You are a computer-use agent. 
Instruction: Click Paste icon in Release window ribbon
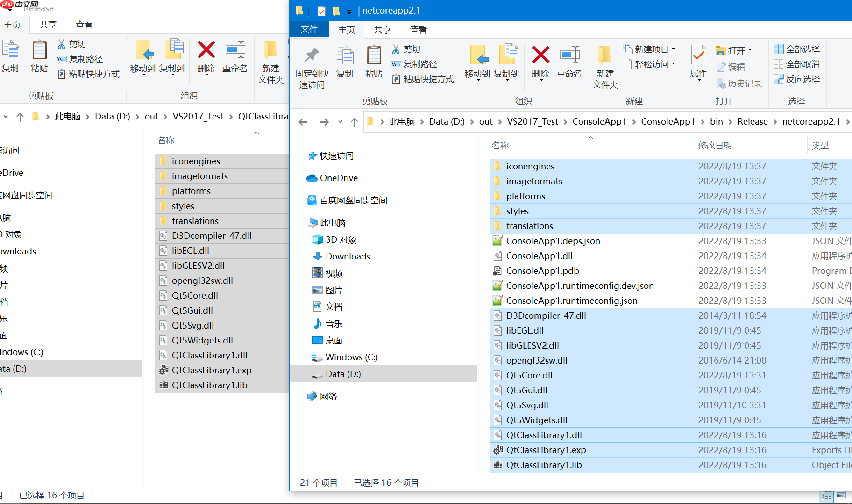(39, 56)
